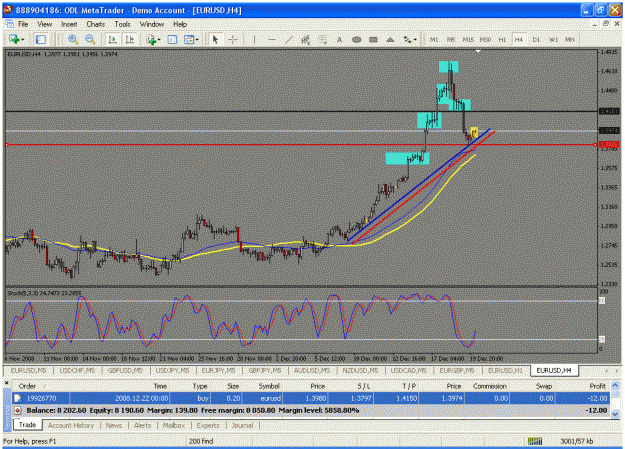The width and height of the screenshot is (625, 449).
Task: Switch chart to M1 timeframe
Action: coord(434,39)
